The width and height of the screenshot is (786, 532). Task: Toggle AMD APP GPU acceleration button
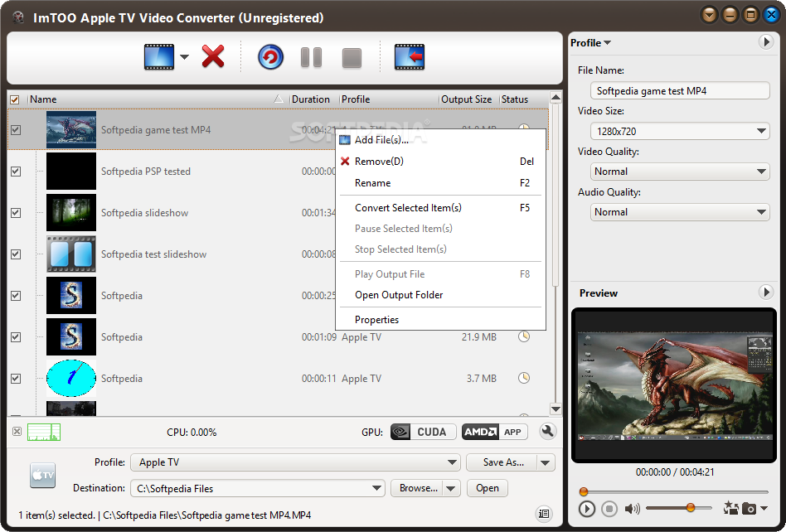point(495,432)
